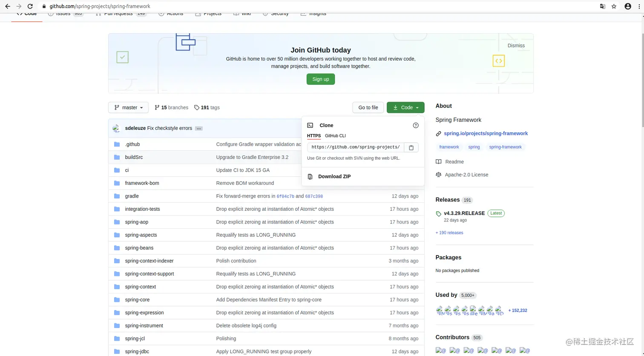Open the v4.3.29.RELEASE release link

pos(464,213)
